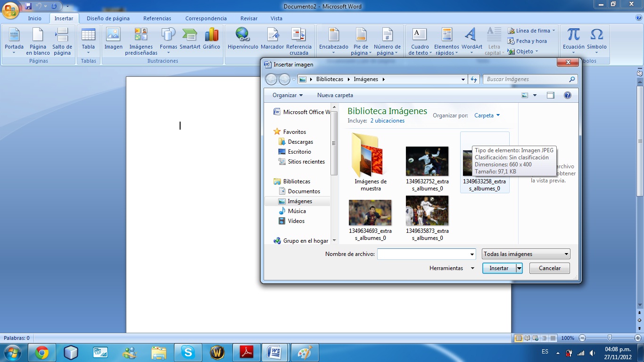Viewport: 644px width, 362px height.
Task: Click the back navigation arrow in dialog
Action: [271, 79]
